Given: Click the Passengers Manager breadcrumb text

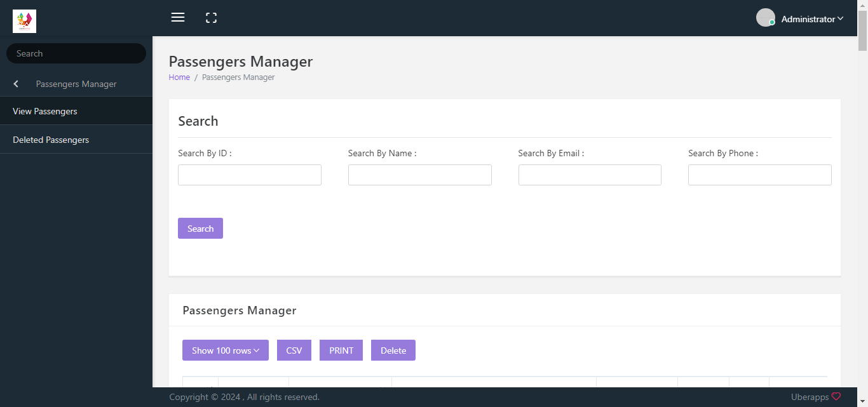Looking at the screenshot, I should [x=238, y=77].
